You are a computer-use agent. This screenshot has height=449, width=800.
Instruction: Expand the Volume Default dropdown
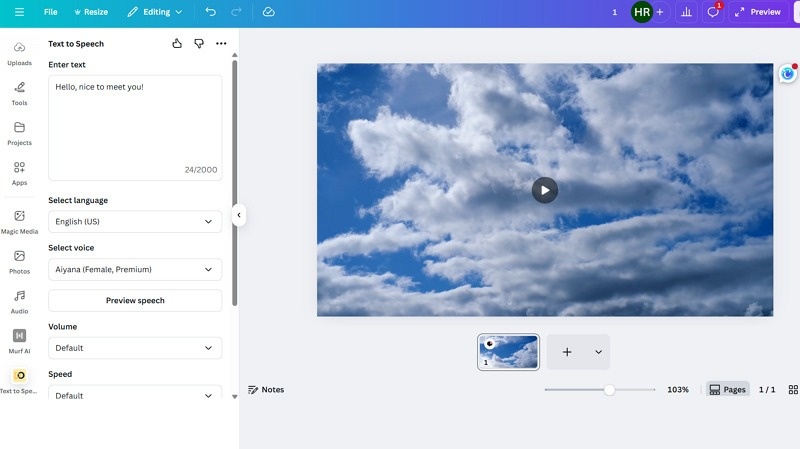click(135, 348)
